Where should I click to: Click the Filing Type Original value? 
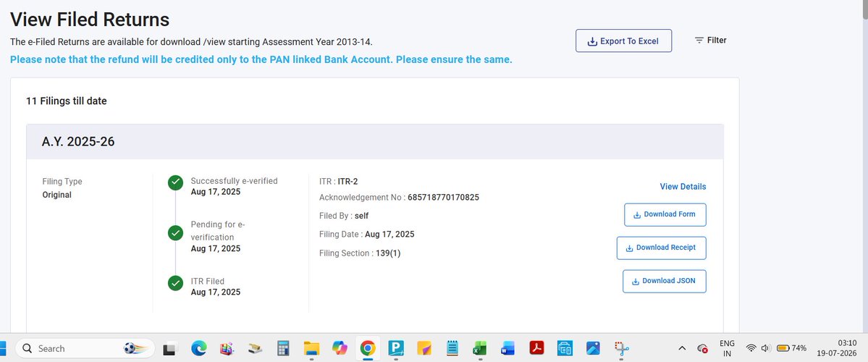[x=57, y=195]
